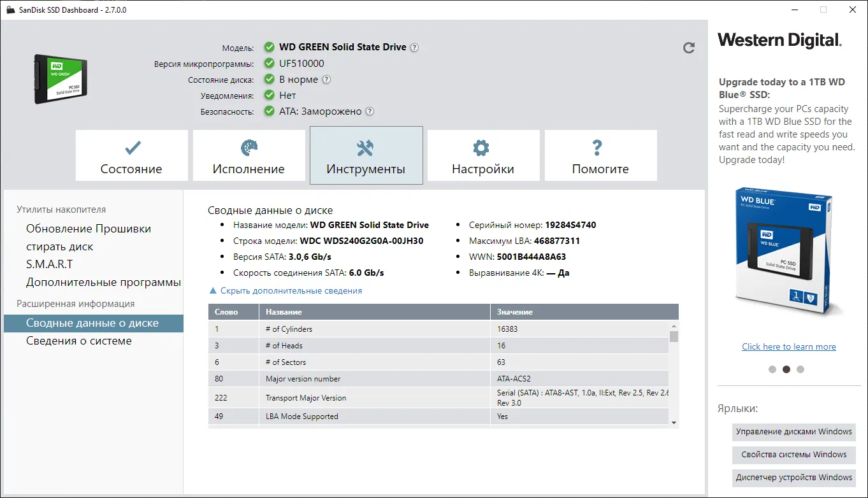Click word number 222 in the table
The width and height of the screenshot is (868, 498).
(221, 398)
